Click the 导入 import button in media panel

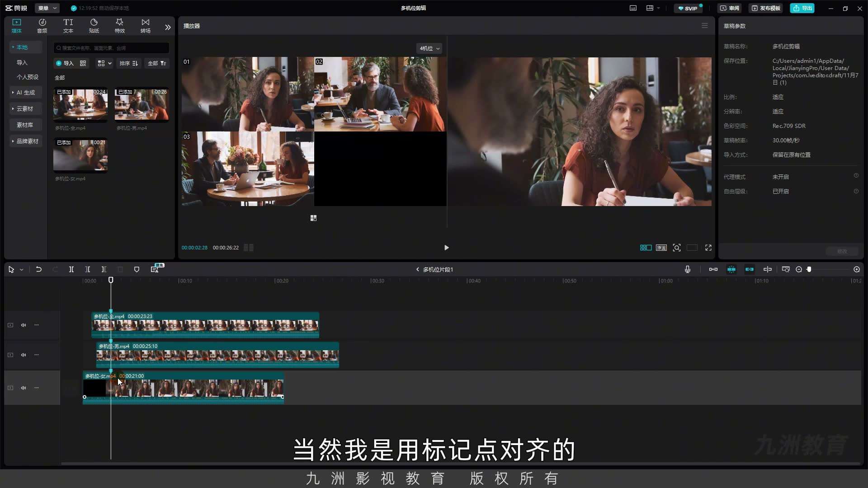point(65,63)
